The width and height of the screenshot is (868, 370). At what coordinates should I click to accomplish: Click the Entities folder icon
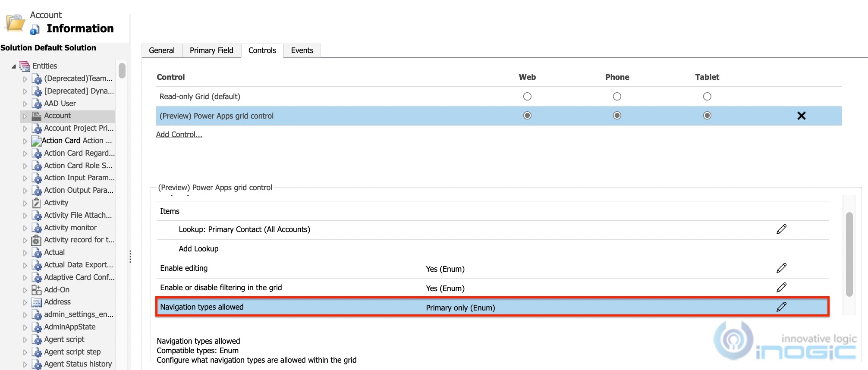click(x=25, y=66)
